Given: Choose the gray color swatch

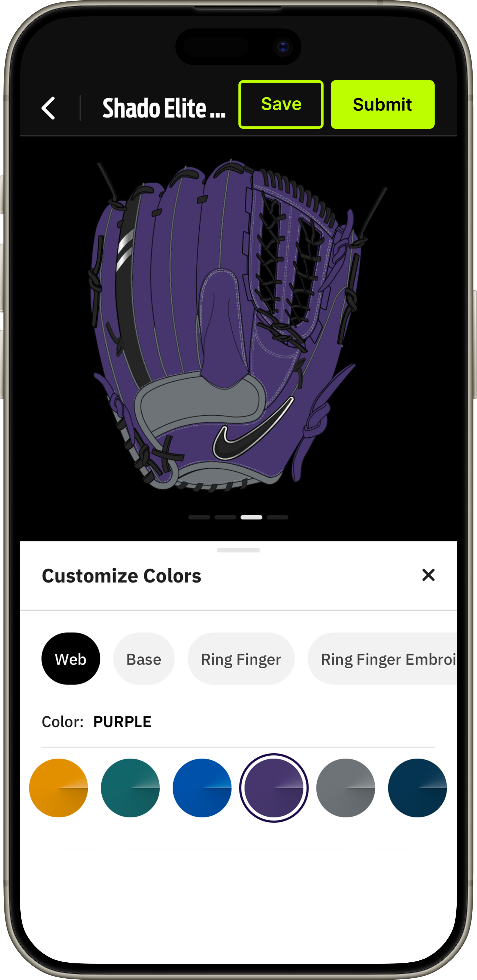Looking at the screenshot, I should tap(346, 788).
